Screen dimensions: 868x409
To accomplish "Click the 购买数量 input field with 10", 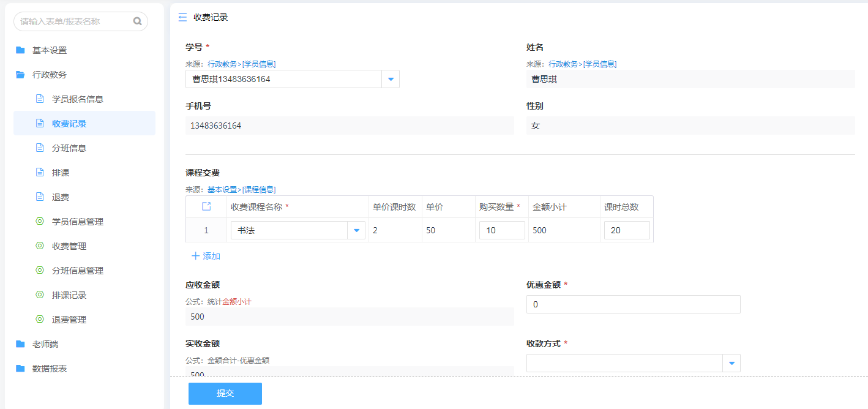I will pyautogui.click(x=501, y=230).
